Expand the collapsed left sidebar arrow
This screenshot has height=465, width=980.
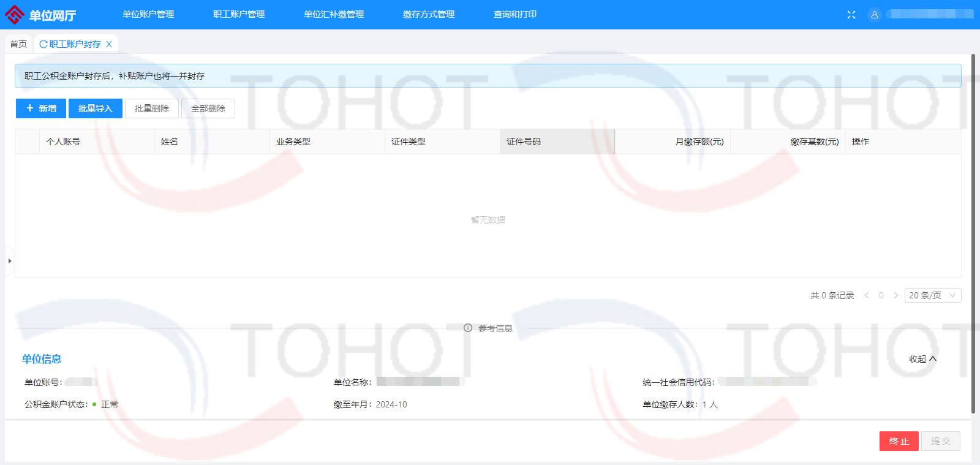9,261
